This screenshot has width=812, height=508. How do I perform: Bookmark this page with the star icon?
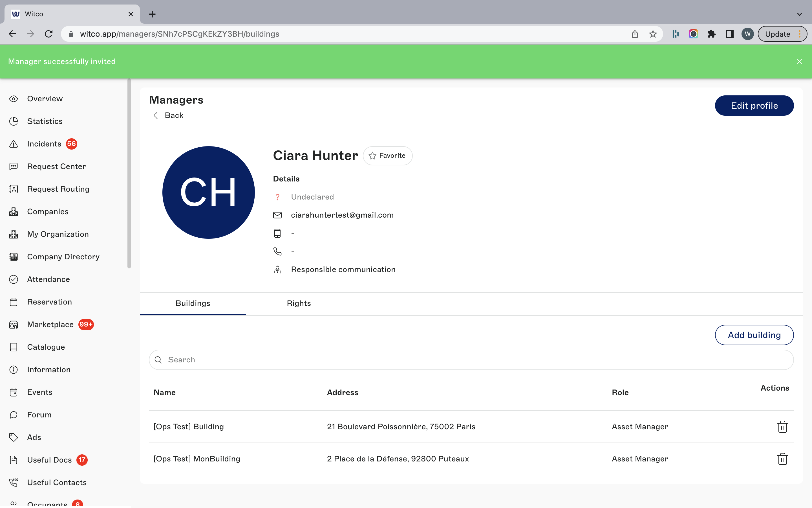pos(653,34)
